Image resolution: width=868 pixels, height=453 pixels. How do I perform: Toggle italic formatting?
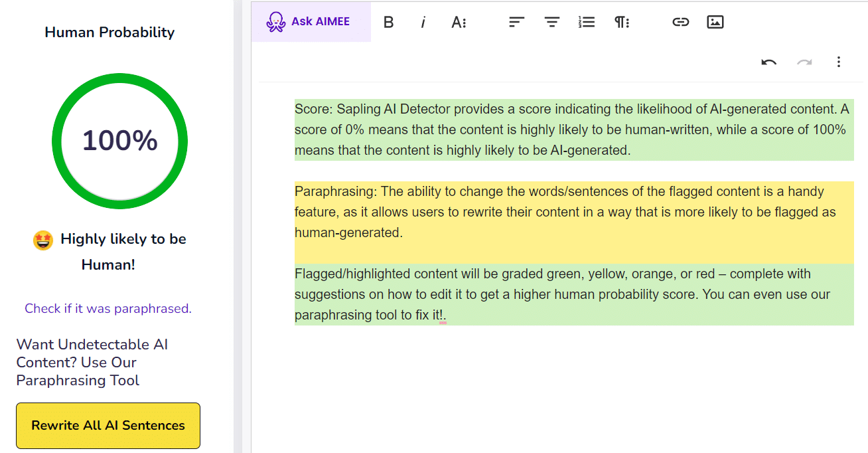[x=423, y=22]
